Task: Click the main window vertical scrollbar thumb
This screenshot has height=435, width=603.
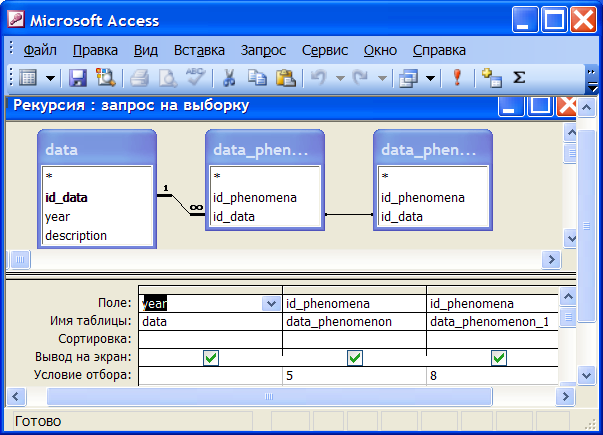Action: (x=586, y=226)
